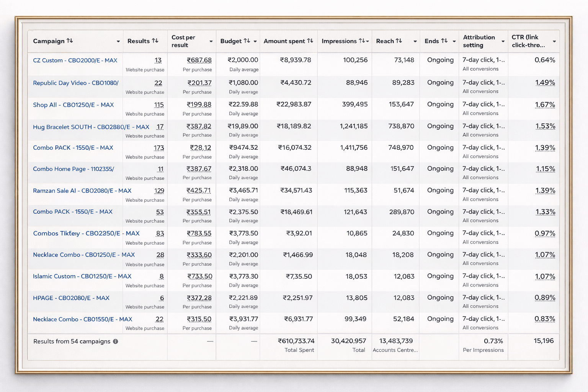The width and height of the screenshot is (588, 392).
Task: Click the Islamic Custom campaign name
Action: point(82,276)
